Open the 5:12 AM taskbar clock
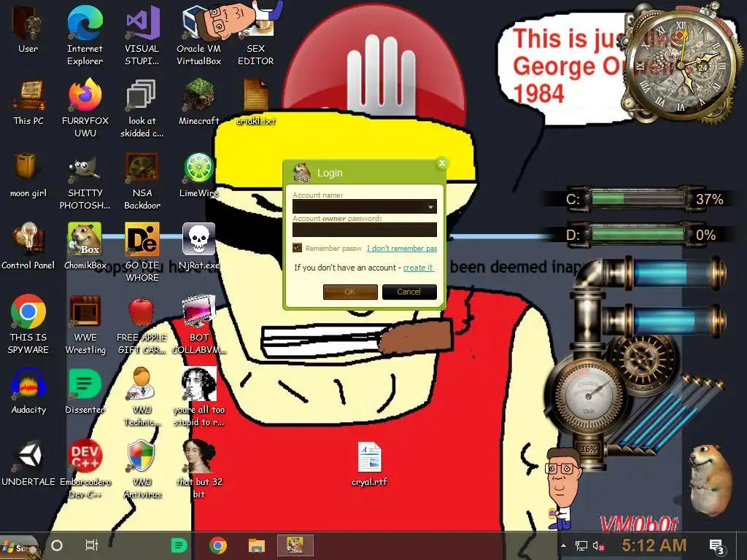 654,545
